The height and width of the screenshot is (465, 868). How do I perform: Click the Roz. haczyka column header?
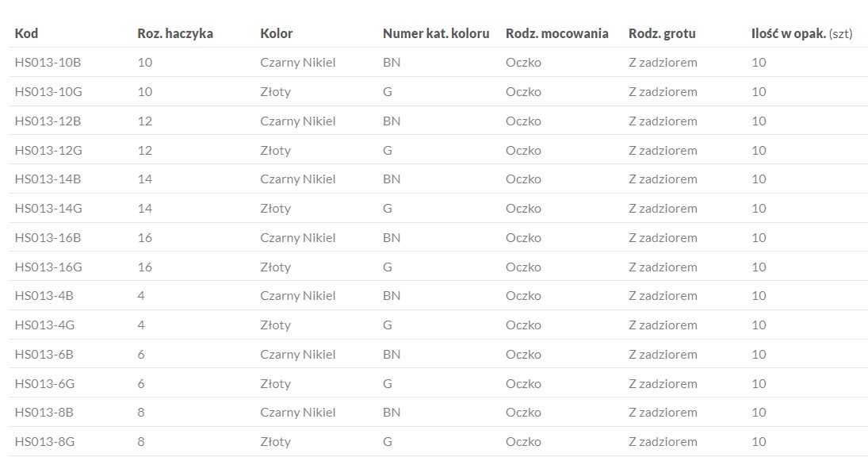(175, 33)
